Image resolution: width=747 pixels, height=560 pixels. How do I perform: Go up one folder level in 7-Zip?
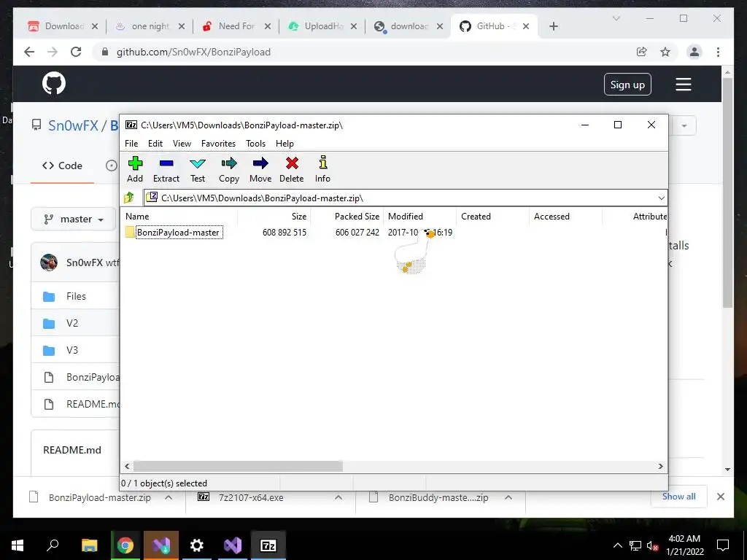pos(129,198)
